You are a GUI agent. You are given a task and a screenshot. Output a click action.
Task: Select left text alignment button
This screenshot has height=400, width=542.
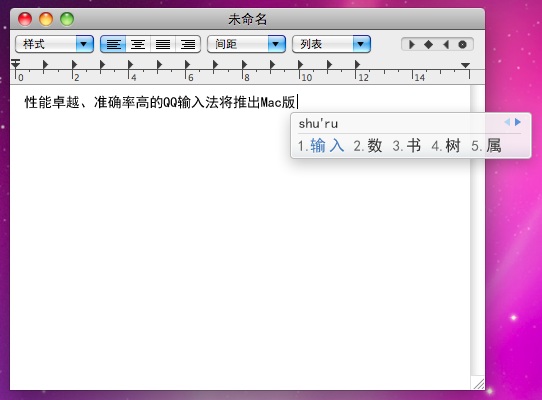113,44
